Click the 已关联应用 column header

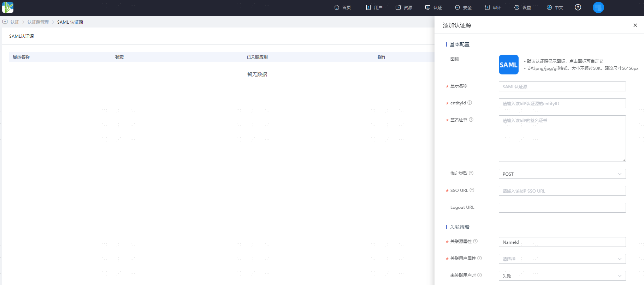point(257,57)
